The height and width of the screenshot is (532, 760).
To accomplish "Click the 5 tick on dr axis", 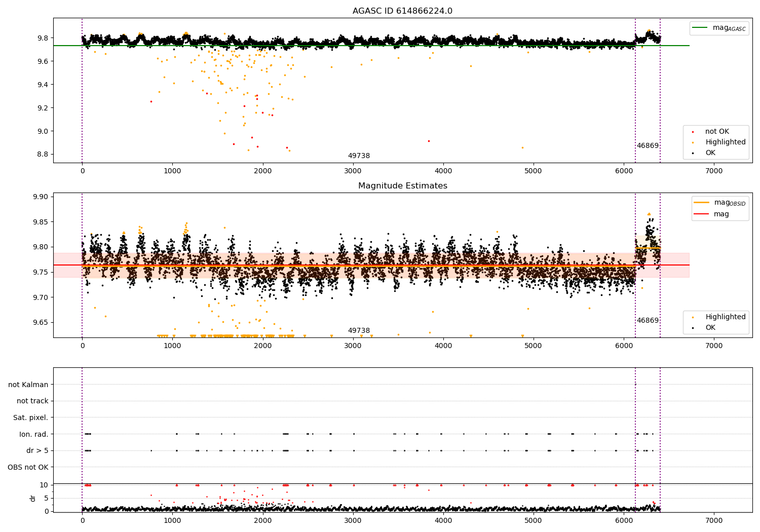I will [x=46, y=498].
